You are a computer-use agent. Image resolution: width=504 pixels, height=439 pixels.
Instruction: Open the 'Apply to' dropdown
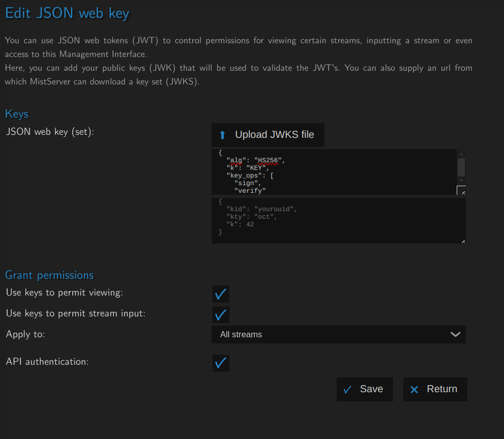coord(338,335)
